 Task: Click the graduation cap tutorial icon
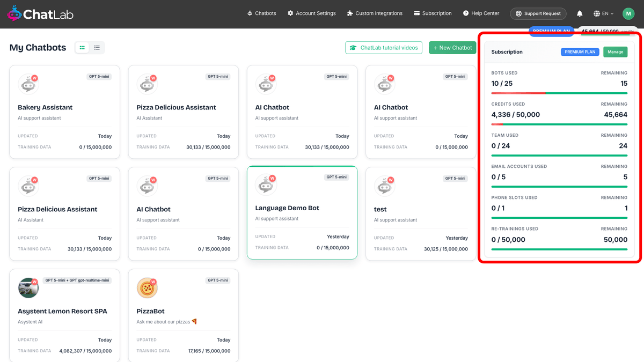[353, 48]
